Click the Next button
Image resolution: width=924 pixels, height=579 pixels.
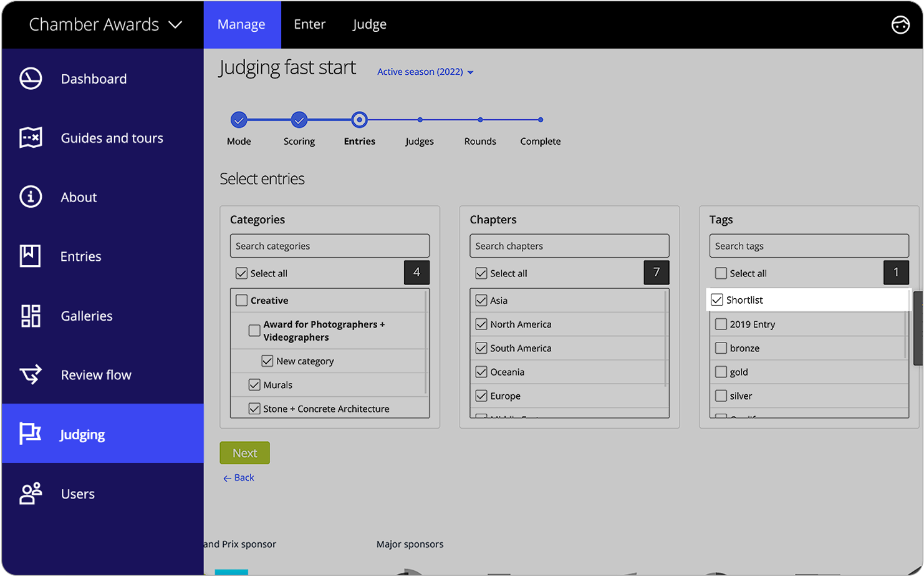click(244, 452)
